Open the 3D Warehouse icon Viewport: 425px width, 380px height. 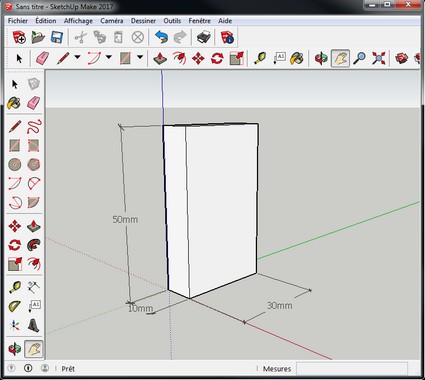[402, 58]
